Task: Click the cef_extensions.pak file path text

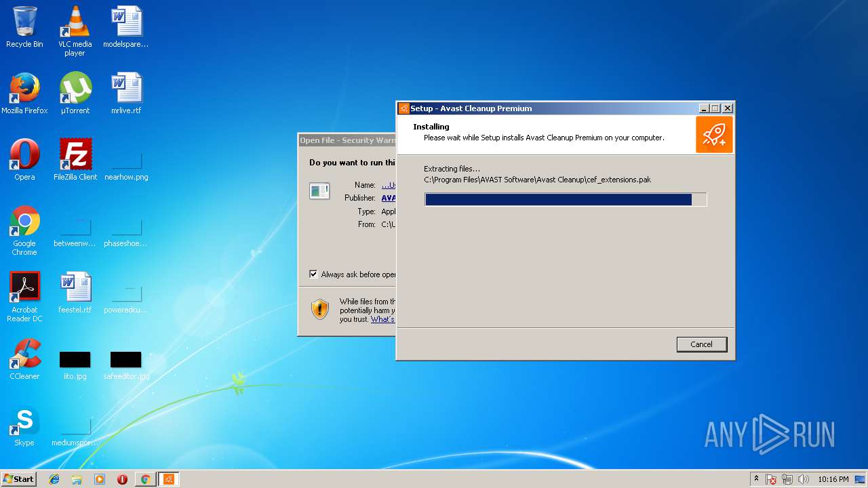Action: (x=537, y=180)
